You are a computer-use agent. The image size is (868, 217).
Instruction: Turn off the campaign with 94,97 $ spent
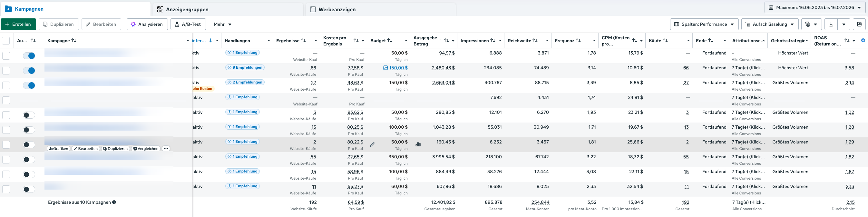(29, 56)
